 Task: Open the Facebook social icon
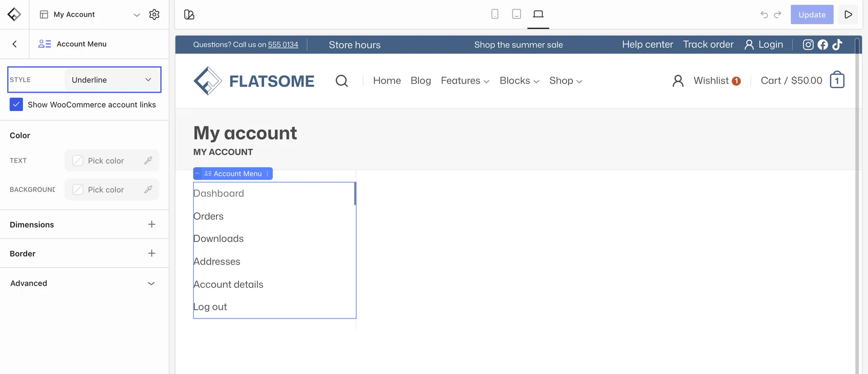pos(823,44)
